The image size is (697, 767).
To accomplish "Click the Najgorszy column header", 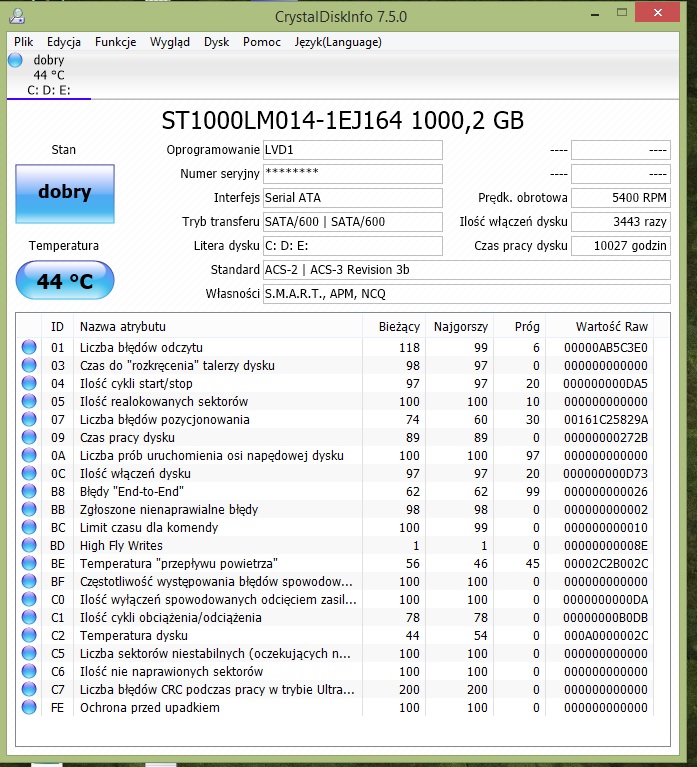I will pos(460,327).
